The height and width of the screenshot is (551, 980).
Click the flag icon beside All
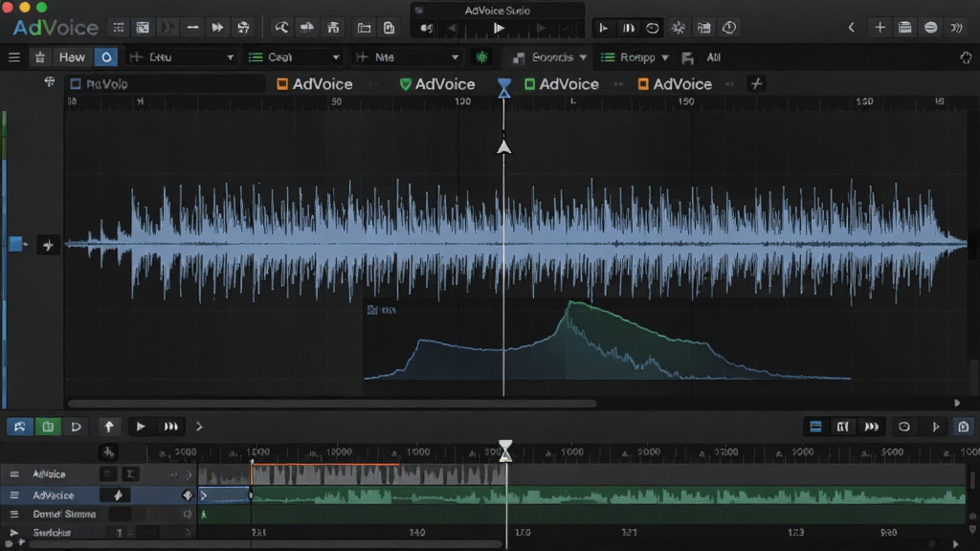click(x=687, y=58)
